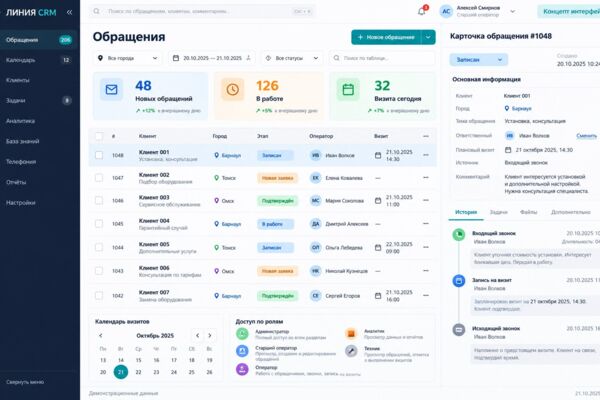Click the incoming call history icon
600x400 pixels.
pyautogui.click(x=459, y=234)
